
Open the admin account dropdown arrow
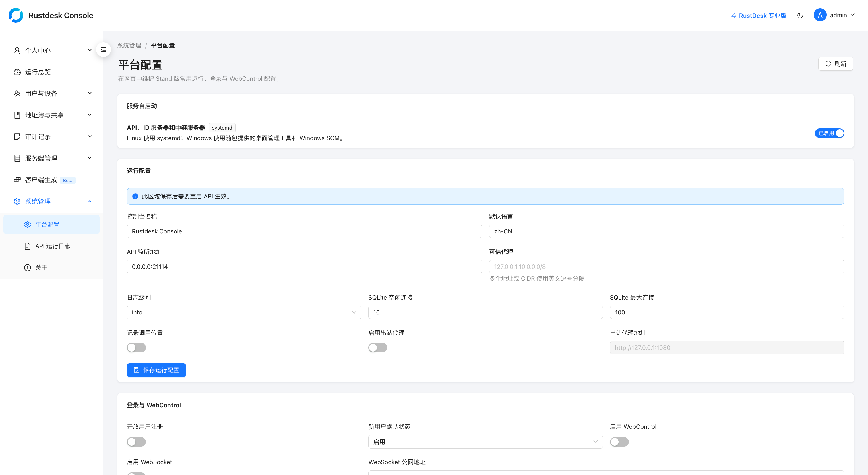852,15
